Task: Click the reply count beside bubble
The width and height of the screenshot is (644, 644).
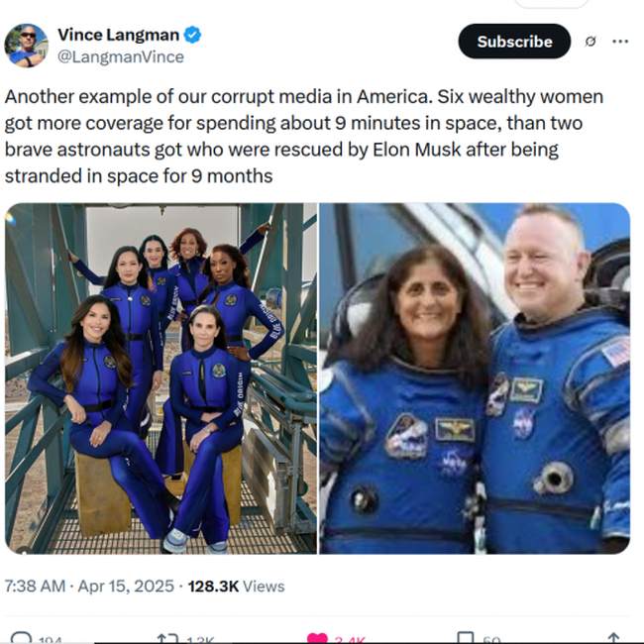Action: [51, 640]
